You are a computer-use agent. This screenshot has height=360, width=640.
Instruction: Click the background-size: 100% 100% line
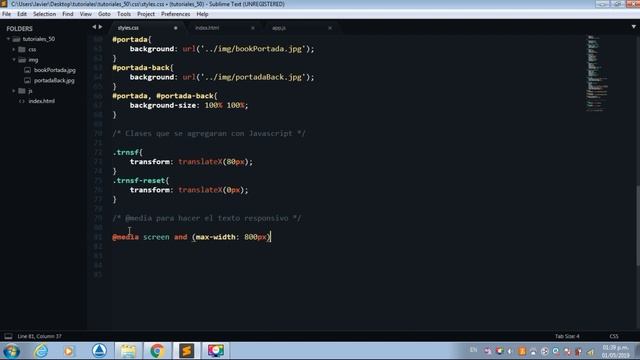click(x=189, y=105)
